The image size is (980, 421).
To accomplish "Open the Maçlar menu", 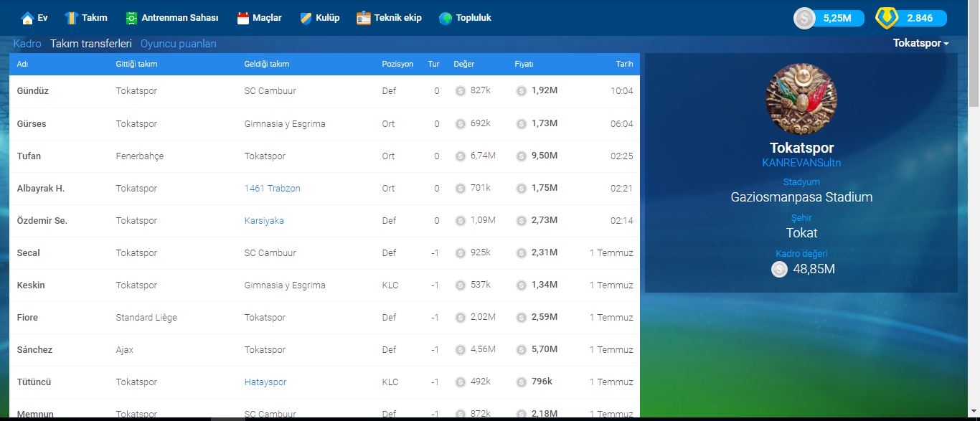I will click(x=259, y=18).
